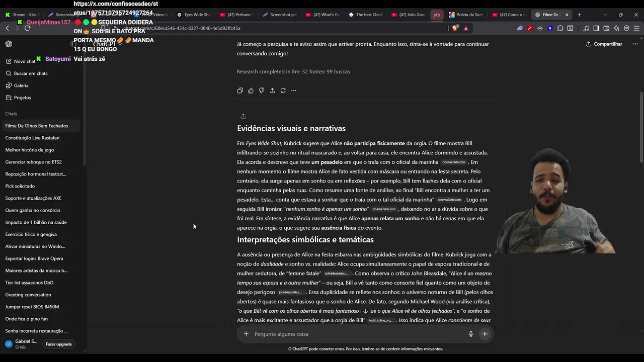Open Brave VPN shield icon

pos(626,28)
